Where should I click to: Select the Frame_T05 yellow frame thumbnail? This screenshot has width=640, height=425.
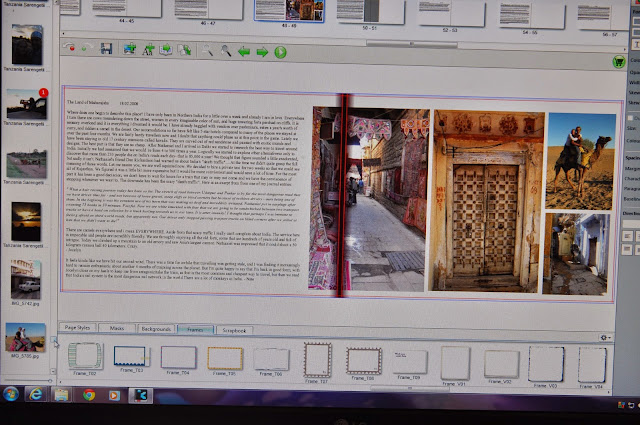point(225,360)
